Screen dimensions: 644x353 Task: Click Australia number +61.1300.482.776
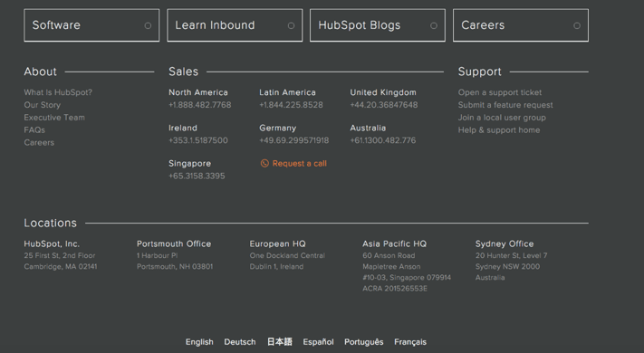click(383, 140)
